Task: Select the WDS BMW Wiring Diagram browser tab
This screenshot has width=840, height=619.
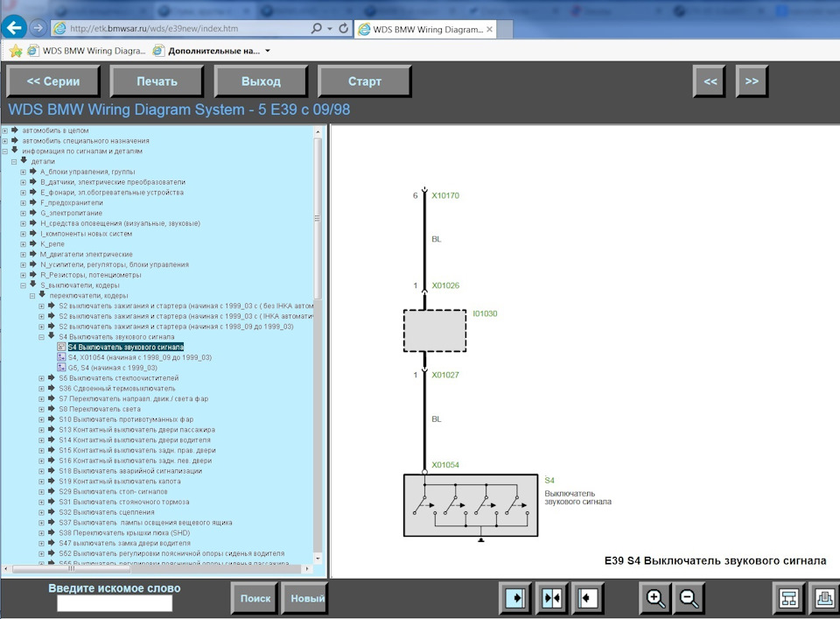Action: (425, 30)
